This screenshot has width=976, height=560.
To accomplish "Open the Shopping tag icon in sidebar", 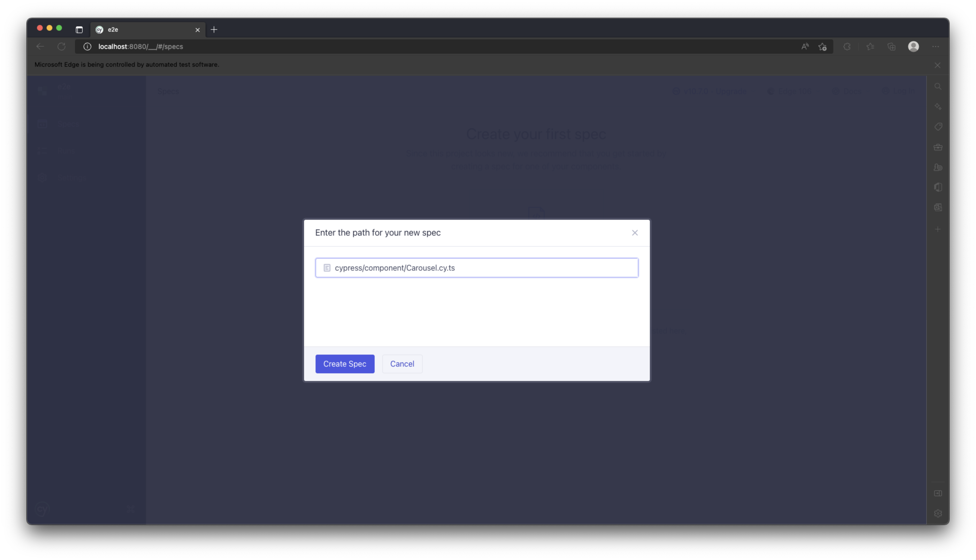I will [x=938, y=127].
